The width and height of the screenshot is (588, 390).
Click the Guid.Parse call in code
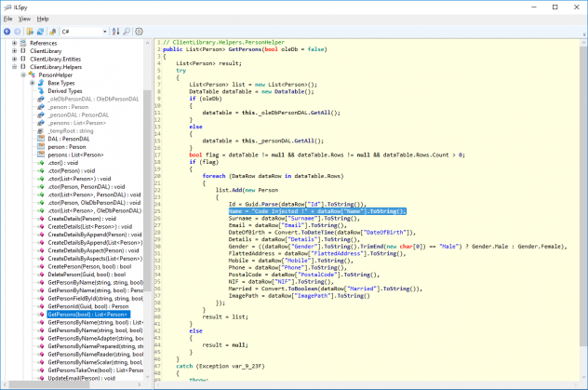(x=261, y=204)
